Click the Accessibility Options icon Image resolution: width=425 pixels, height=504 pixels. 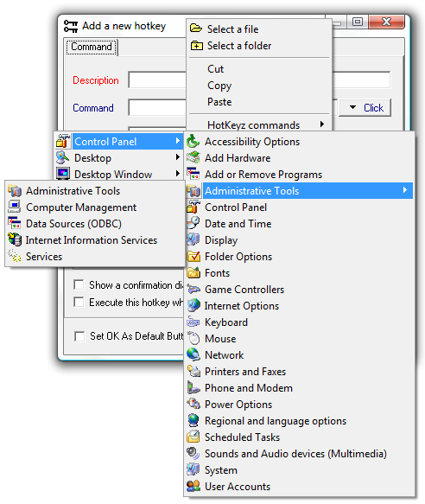click(193, 142)
